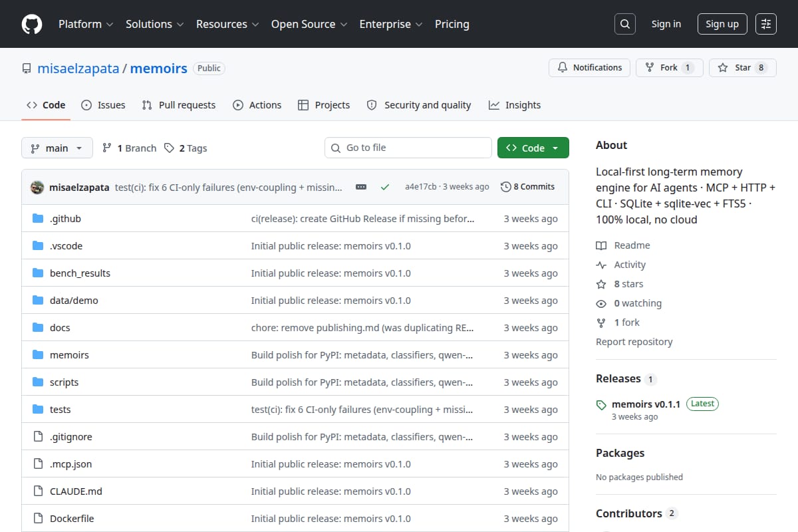The image size is (798, 532).
Task: Open the memoirs folder in file list
Action: point(69,354)
